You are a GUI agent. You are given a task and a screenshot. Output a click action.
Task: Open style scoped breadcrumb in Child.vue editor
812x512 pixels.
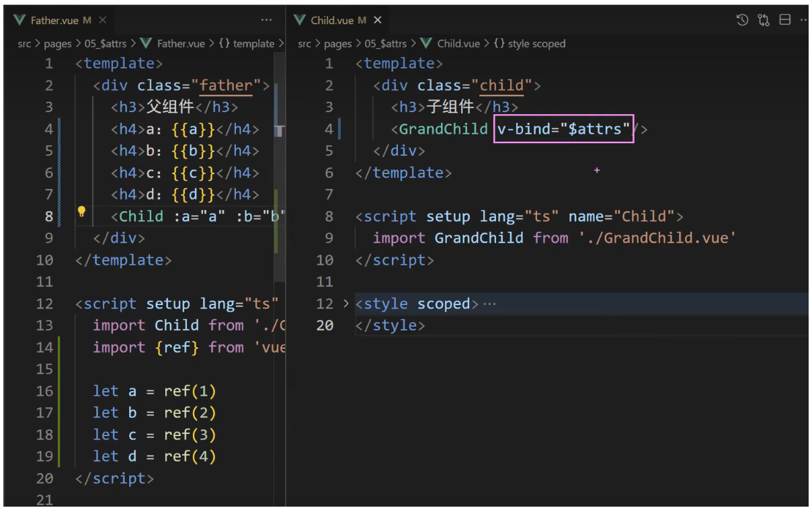[536, 44]
